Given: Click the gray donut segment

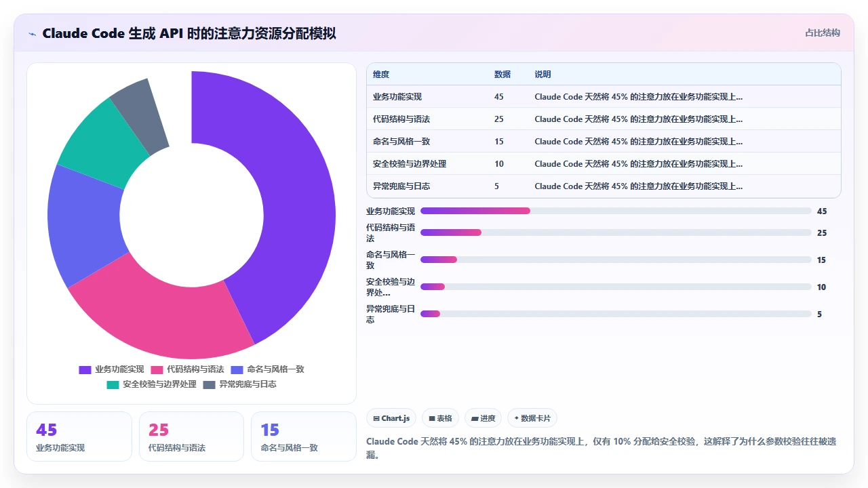Looking at the screenshot, I should pyautogui.click(x=142, y=113).
